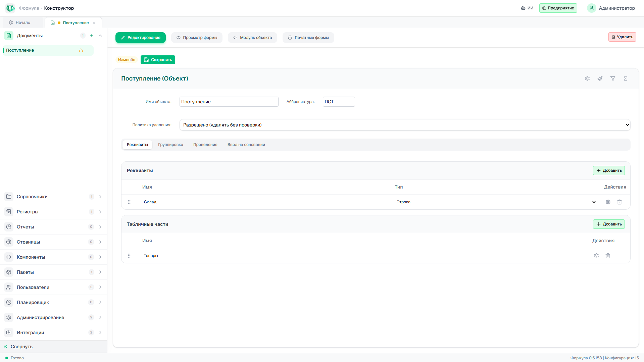Click the Имя объекта input field

click(229, 102)
